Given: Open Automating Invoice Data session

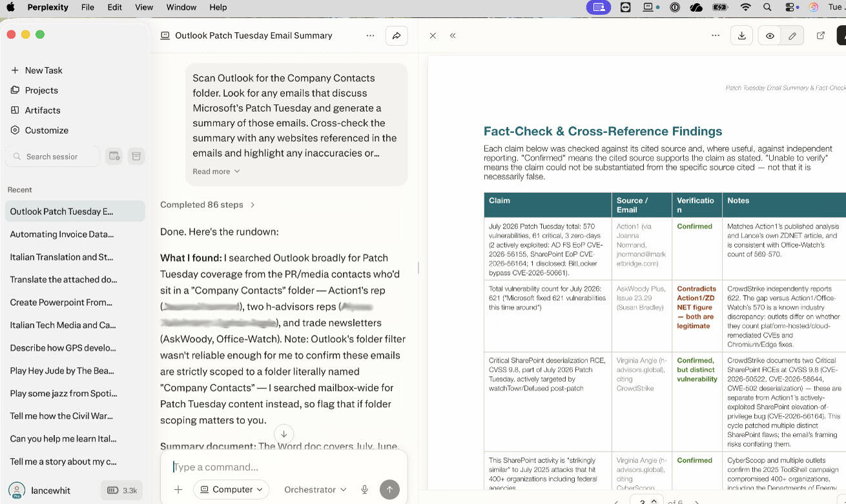Looking at the screenshot, I should point(75,234).
